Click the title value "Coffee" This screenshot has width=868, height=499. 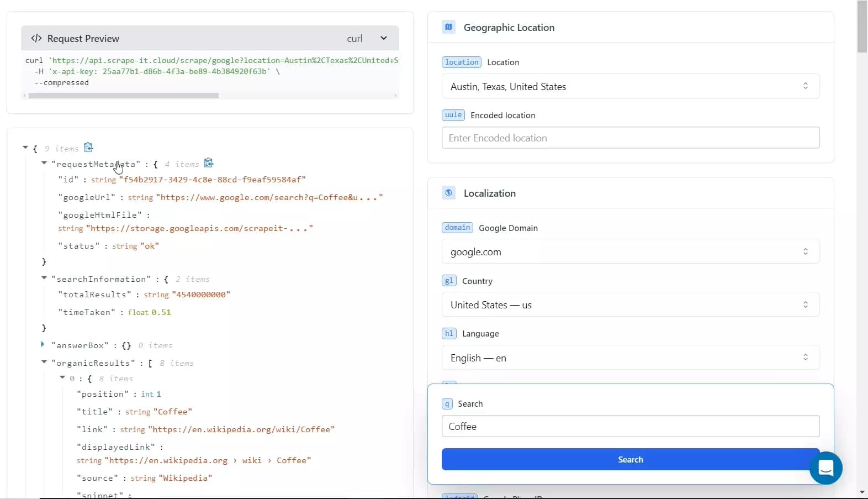(173, 412)
